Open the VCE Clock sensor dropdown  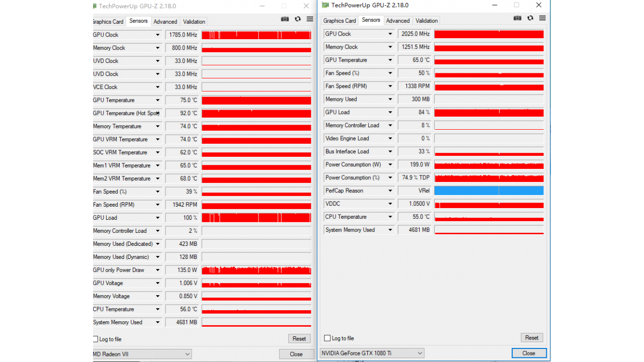click(x=157, y=87)
